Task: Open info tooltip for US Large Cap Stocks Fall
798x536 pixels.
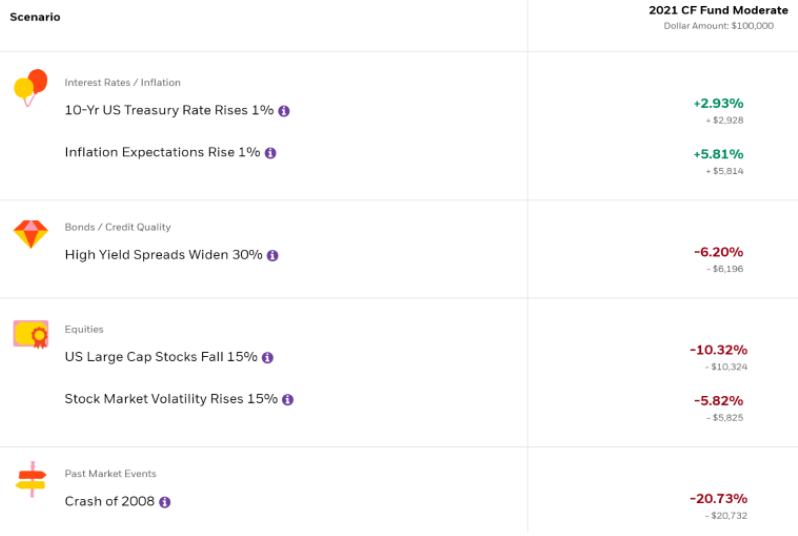Action: pyautogui.click(x=268, y=358)
